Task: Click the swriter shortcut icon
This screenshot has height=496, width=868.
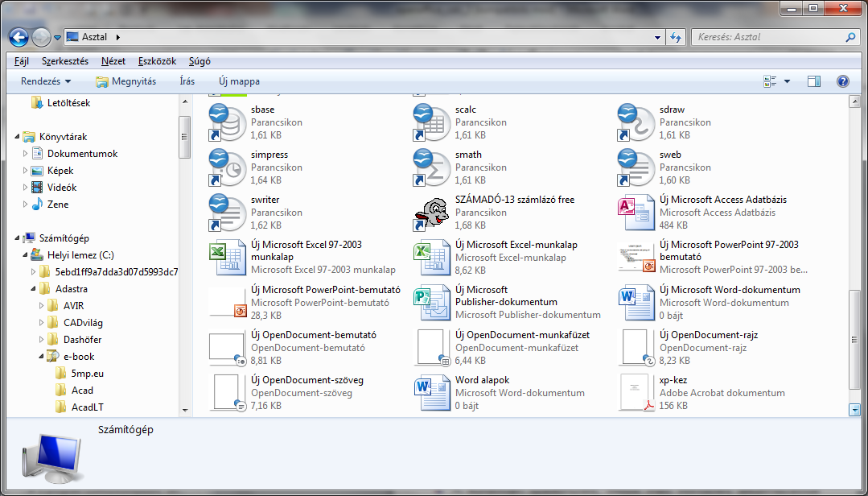Action: click(227, 213)
